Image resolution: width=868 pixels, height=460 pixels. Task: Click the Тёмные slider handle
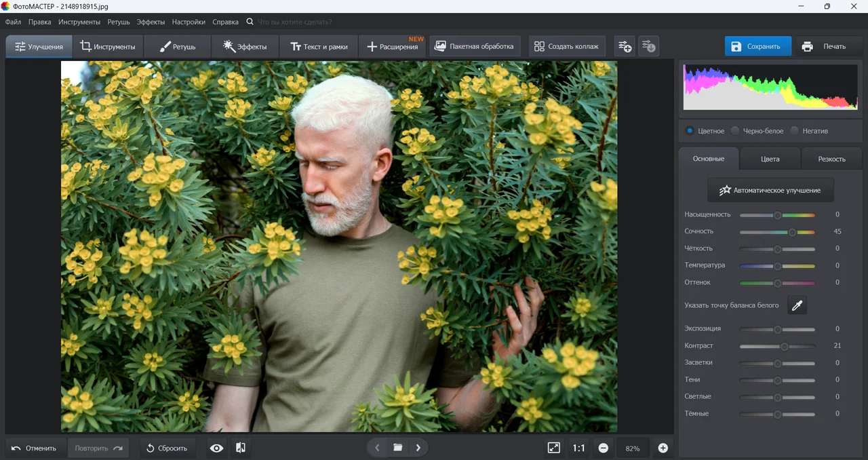778,414
